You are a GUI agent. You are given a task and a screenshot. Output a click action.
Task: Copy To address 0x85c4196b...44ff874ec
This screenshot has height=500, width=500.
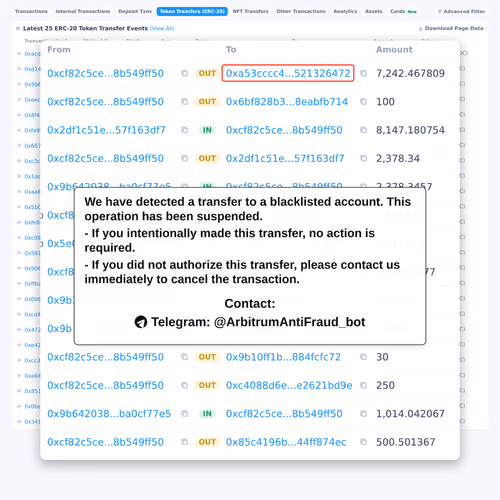[x=363, y=442]
